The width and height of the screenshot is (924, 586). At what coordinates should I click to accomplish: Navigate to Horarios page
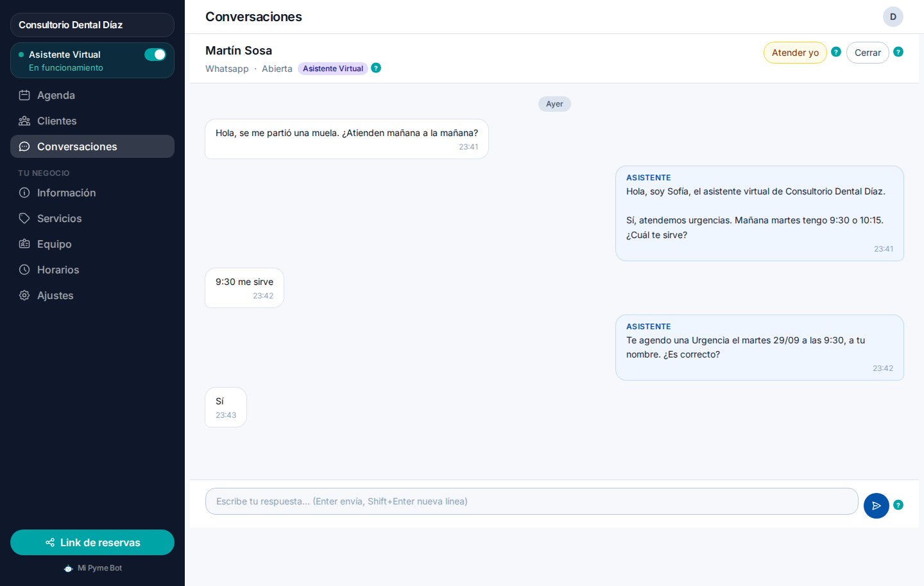point(92,270)
